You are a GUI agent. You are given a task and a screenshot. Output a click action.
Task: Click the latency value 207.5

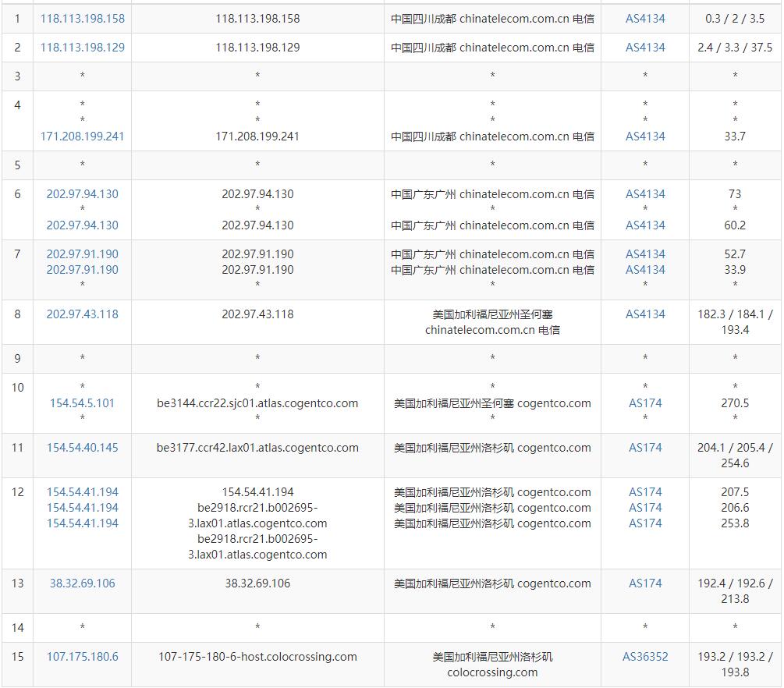point(735,492)
